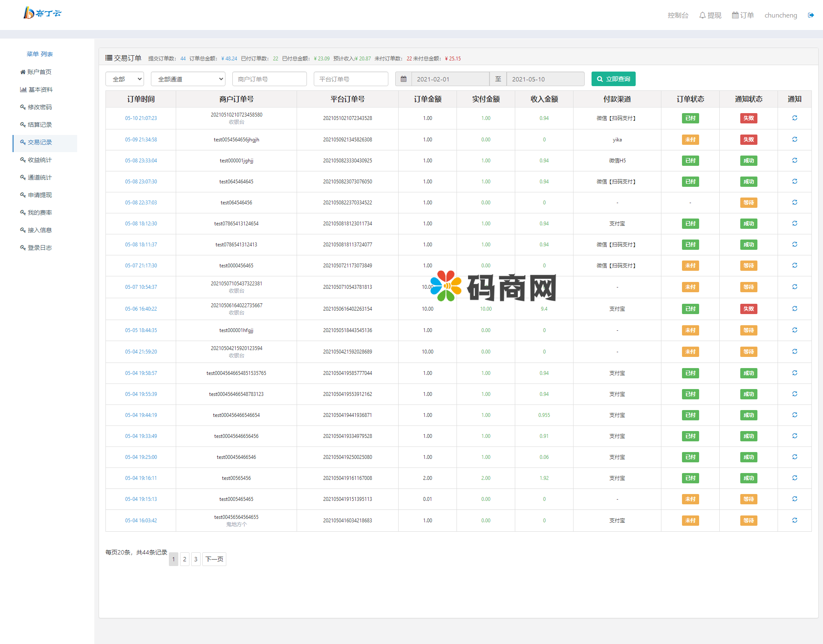Click refresh icon in last row 05-04 16:03:42
This screenshot has height=644, width=823.
pos(794,521)
